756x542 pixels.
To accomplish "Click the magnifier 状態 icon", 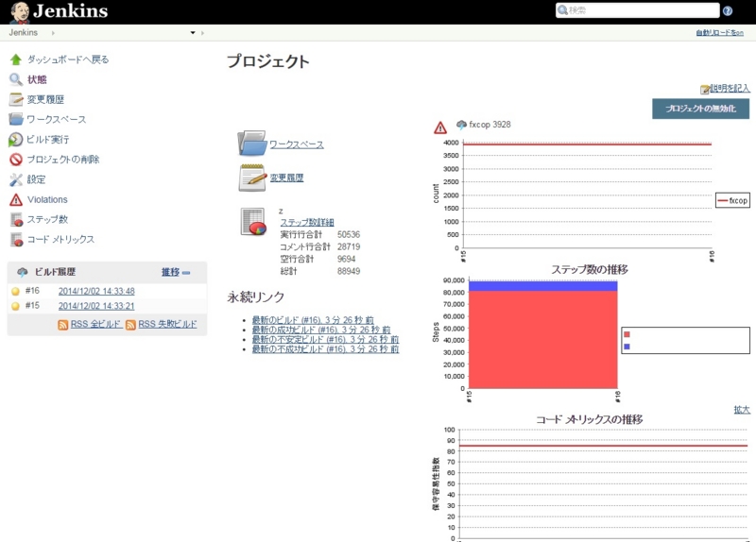I will click(16, 79).
